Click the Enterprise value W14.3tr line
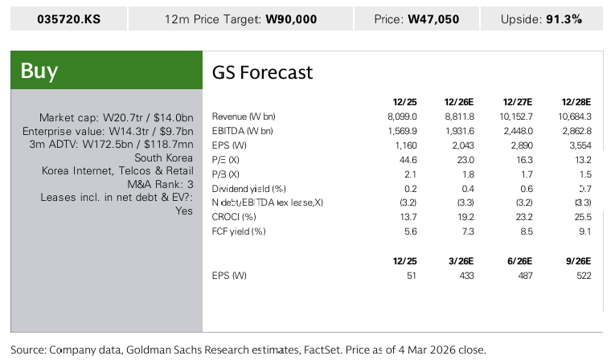The height and width of the screenshot is (364, 611). [x=108, y=131]
